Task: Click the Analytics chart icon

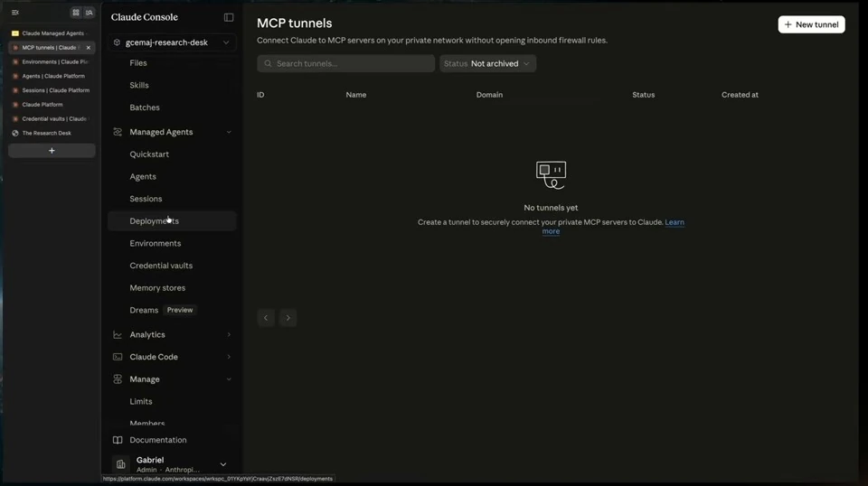Action: pos(118,334)
